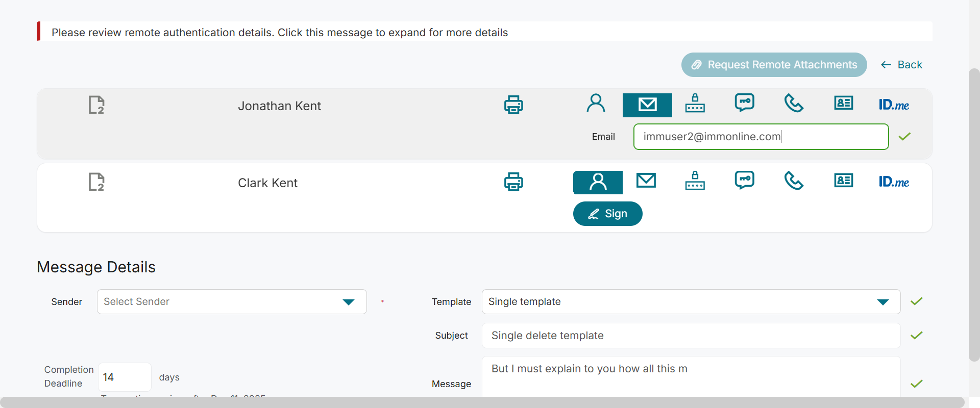Click document icon beside Clark Kent
The height and width of the screenshot is (408, 980).
[x=96, y=182]
